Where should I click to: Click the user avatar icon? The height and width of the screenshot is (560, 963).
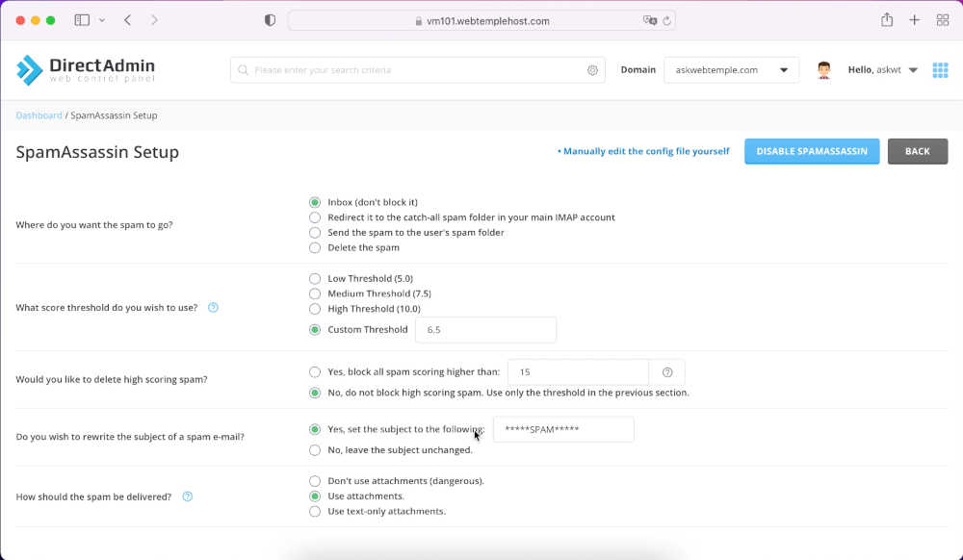[x=823, y=70]
